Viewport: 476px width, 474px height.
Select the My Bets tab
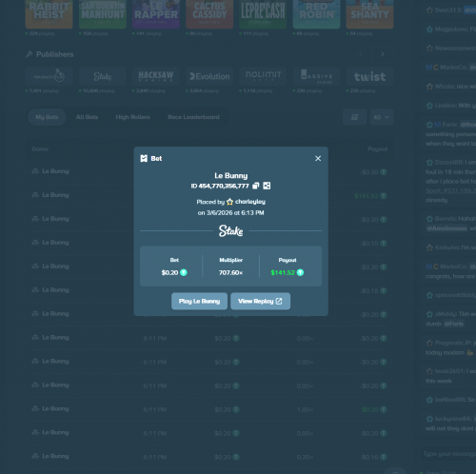pos(47,117)
